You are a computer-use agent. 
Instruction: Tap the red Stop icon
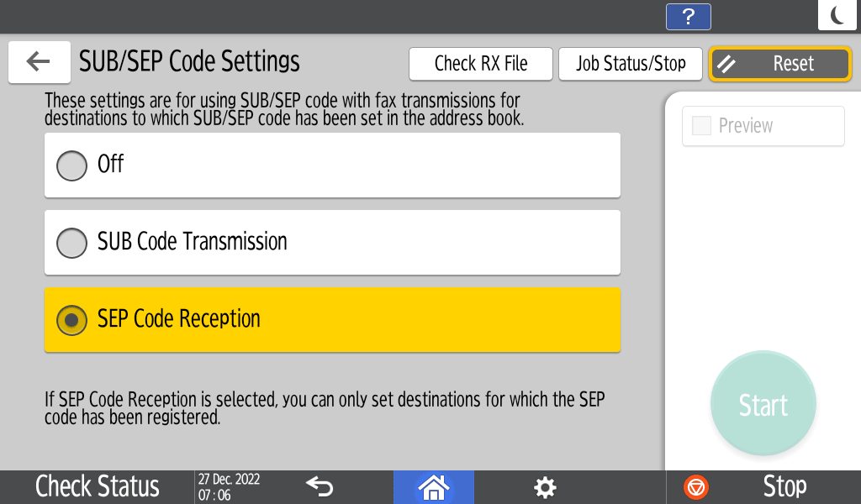point(696,486)
